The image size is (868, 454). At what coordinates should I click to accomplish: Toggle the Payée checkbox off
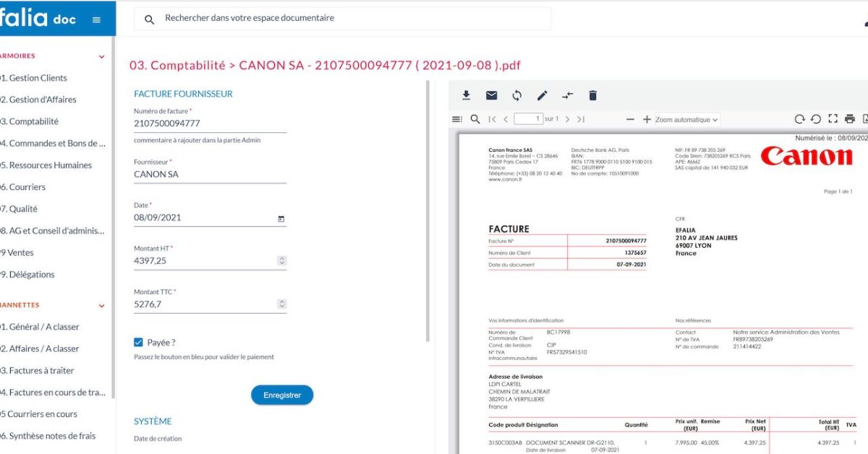[138, 342]
